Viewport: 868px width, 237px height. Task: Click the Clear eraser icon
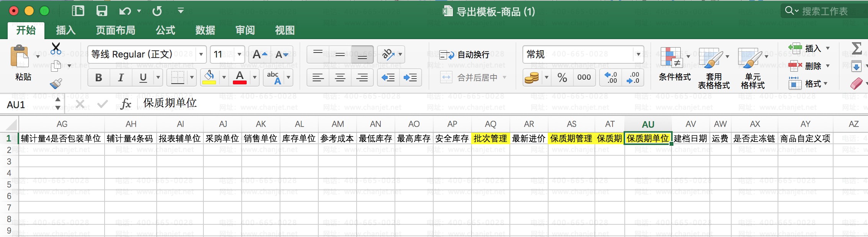(x=857, y=84)
